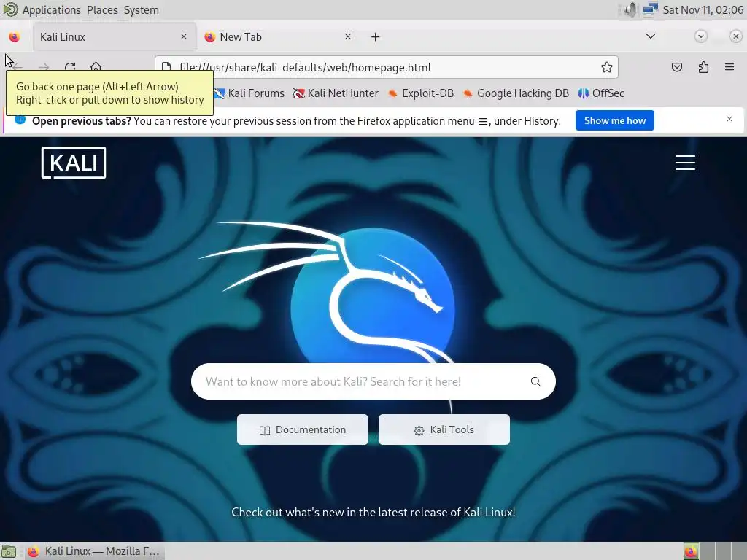The height and width of the screenshot is (560, 747).
Task: Bookmark this page with the star icon
Action: (606, 67)
